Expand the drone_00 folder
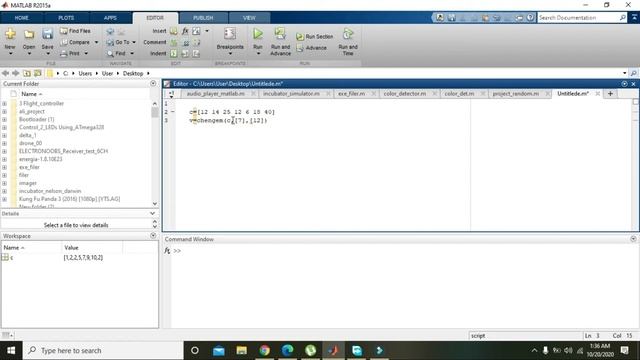 tap(4, 143)
